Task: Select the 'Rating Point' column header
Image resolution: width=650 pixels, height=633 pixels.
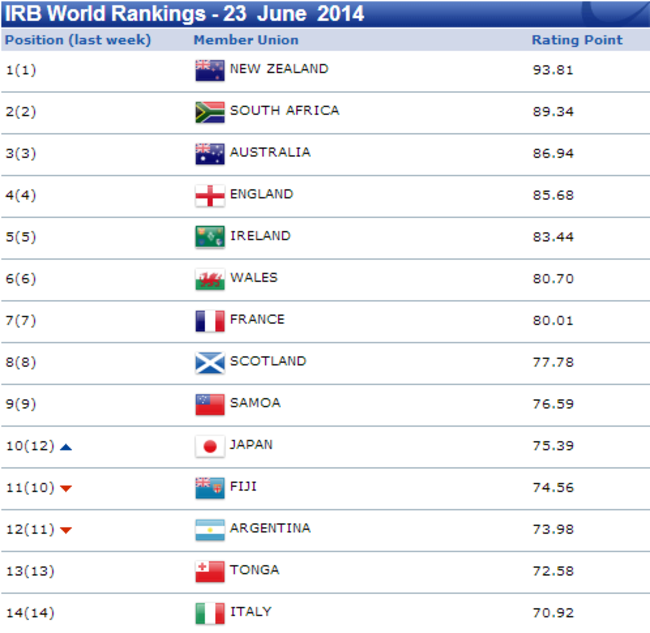Action: tap(577, 40)
